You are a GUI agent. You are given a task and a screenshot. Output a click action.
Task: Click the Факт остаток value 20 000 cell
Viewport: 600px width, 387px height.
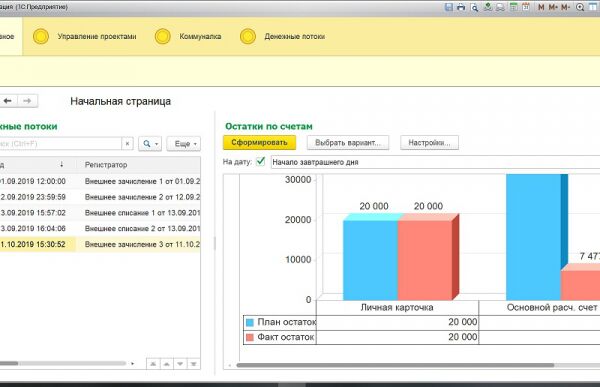coord(397,337)
